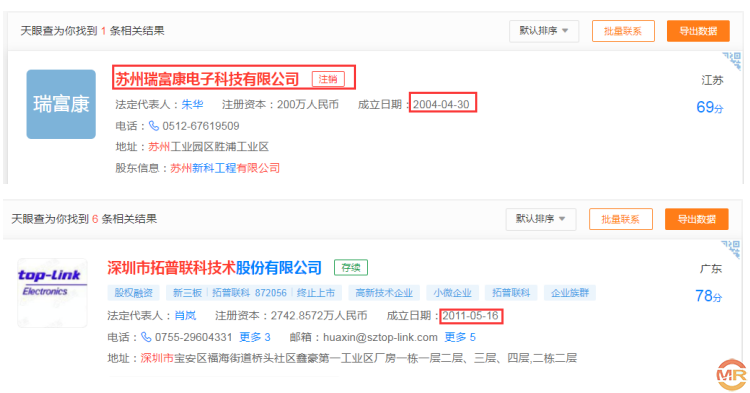Click the 江苏 province label

[712, 80]
